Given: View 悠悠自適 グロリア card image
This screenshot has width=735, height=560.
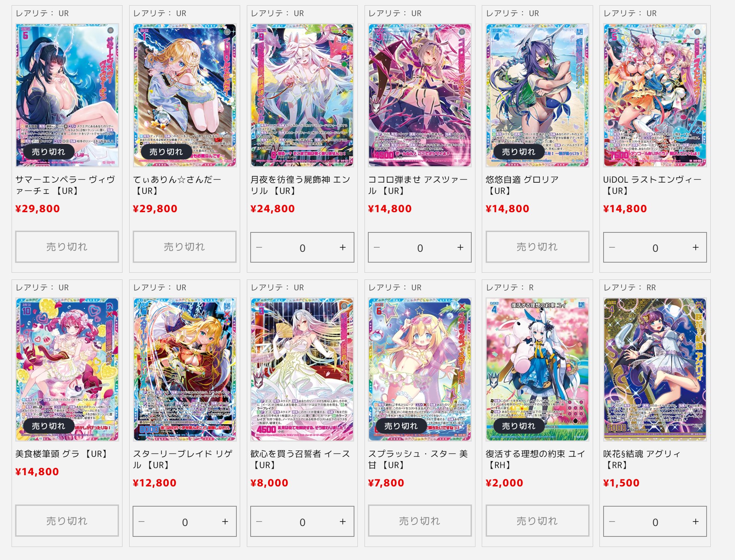Looking at the screenshot, I should point(537,95).
